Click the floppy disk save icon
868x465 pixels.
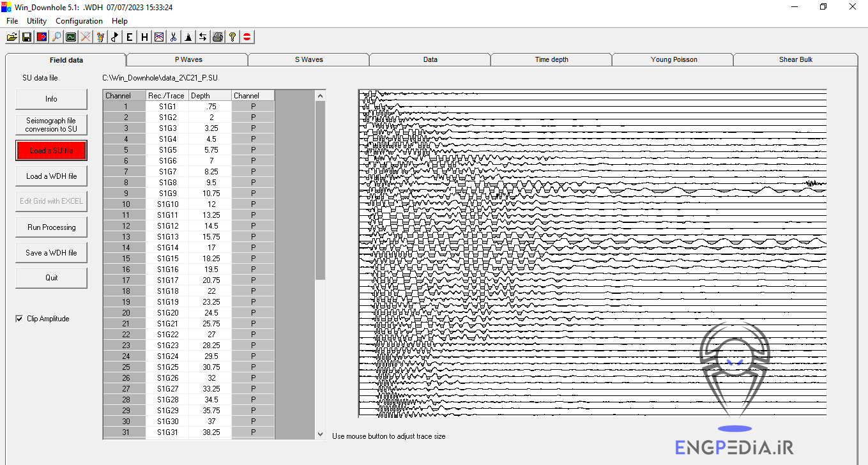click(x=27, y=37)
